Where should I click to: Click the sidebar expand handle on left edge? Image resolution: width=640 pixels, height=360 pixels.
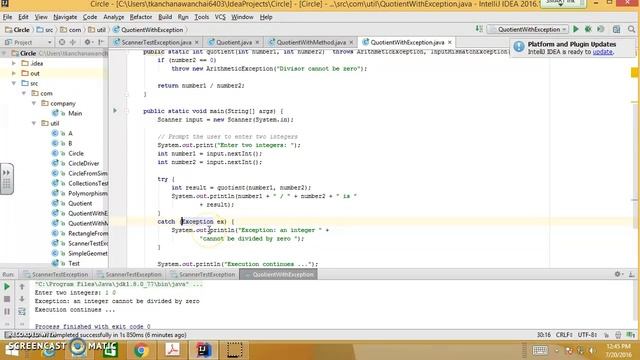[x=7, y=179]
